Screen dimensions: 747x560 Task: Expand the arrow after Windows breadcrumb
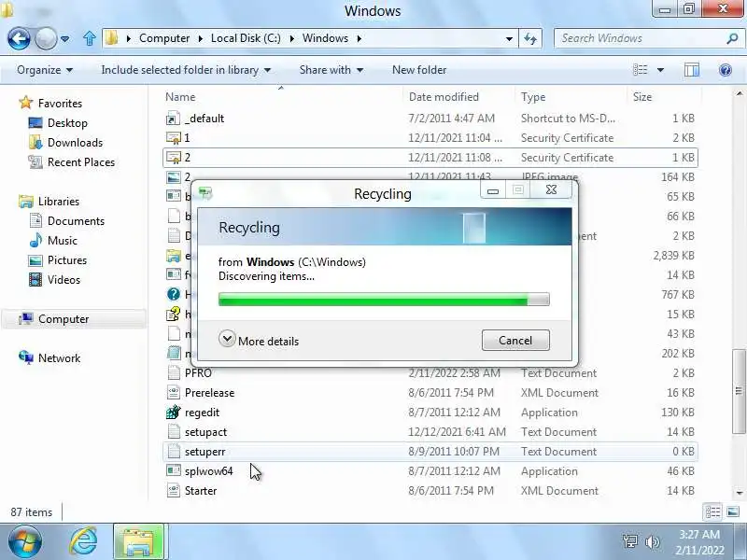coord(359,38)
